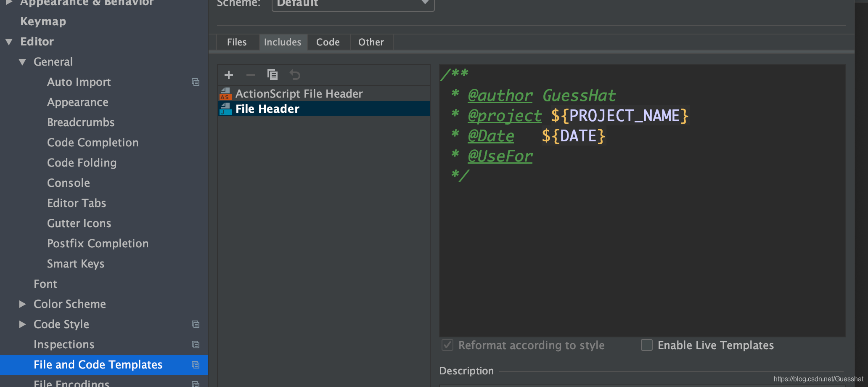This screenshot has height=387, width=868.
Task: Click the revert arrow icon
Action: [295, 75]
